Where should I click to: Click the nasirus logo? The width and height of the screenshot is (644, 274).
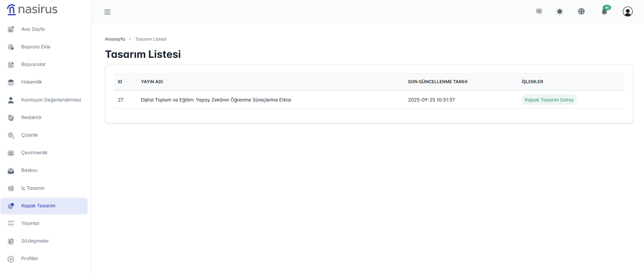pyautogui.click(x=33, y=9)
